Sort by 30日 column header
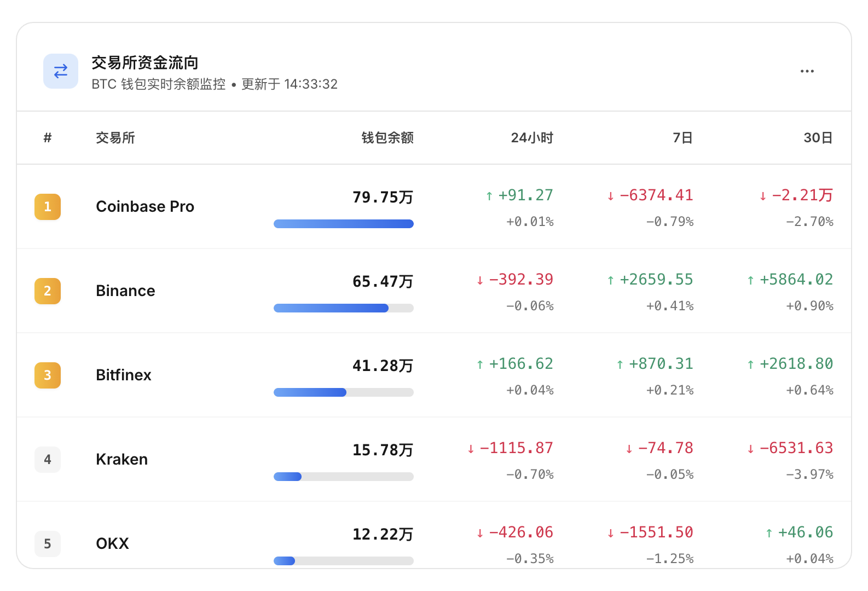Viewport: 868px width, 591px height. (818, 138)
